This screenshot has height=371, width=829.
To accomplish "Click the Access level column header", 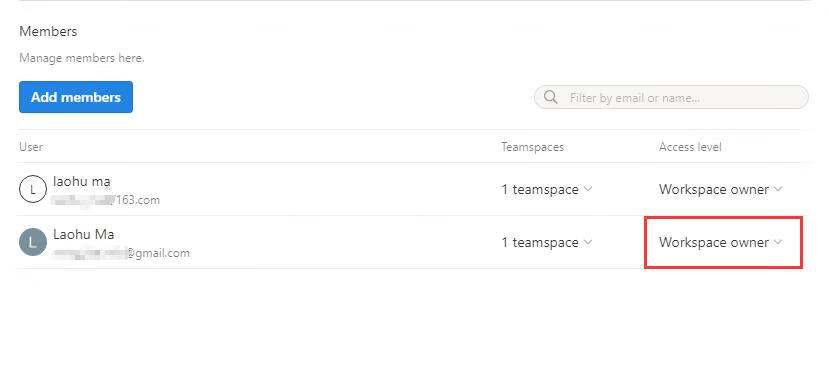I will pos(690,146).
